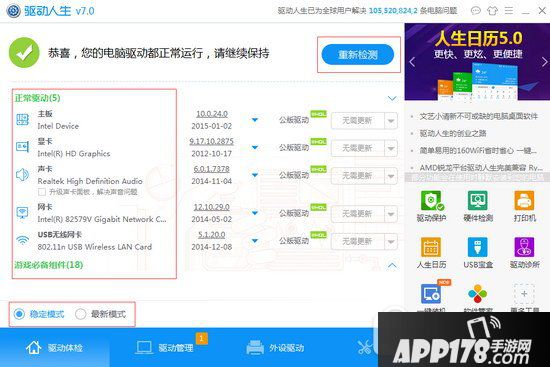Image resolution: width=550 pixels, height=367 pixels.
Task: Open news link 简单易用的160WiFi
Action: click(478, 151)
